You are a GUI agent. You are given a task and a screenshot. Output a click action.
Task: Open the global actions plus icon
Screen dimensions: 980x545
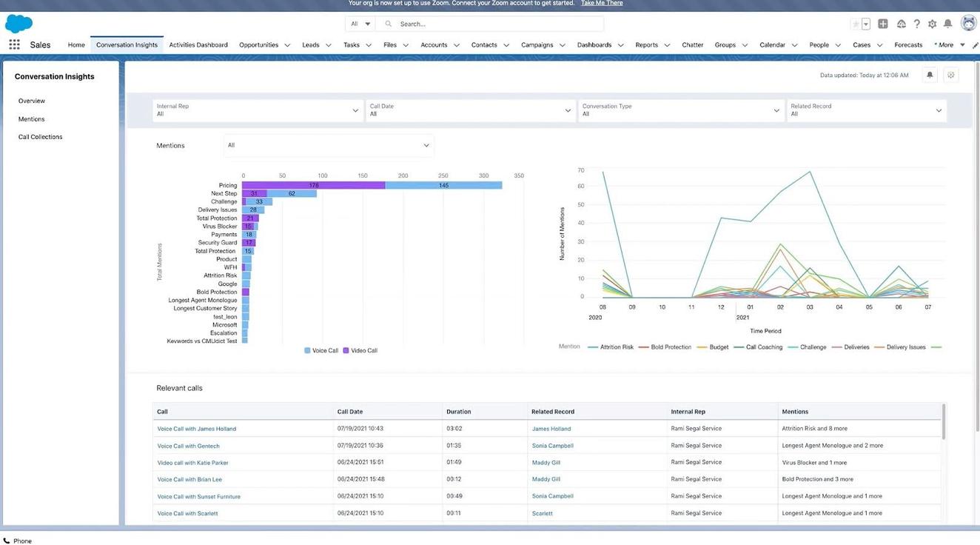coord(883,24)
